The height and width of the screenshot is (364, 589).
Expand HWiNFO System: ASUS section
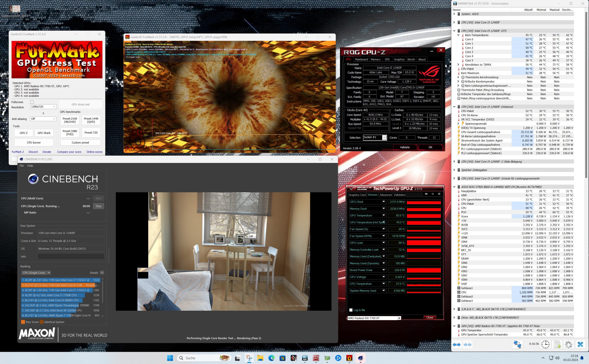tap(454, 14)
